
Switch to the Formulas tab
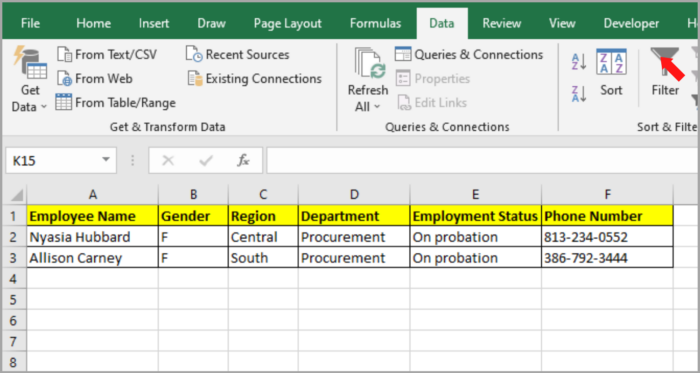tap(375, 23)
